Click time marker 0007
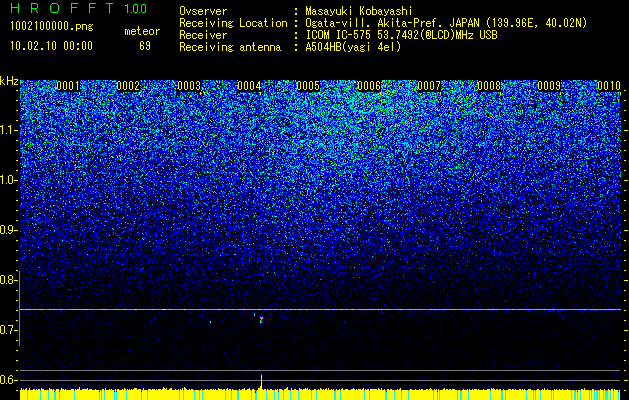This screenshot has height=400, width=629. click(429, 86)
